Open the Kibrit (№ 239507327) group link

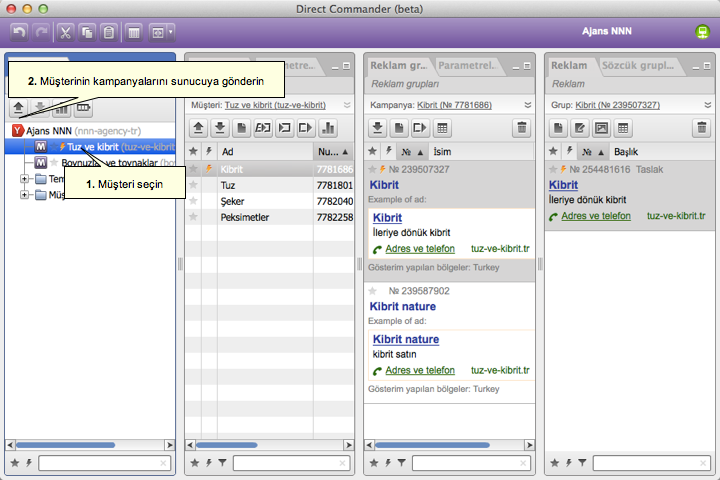[617, 105]
